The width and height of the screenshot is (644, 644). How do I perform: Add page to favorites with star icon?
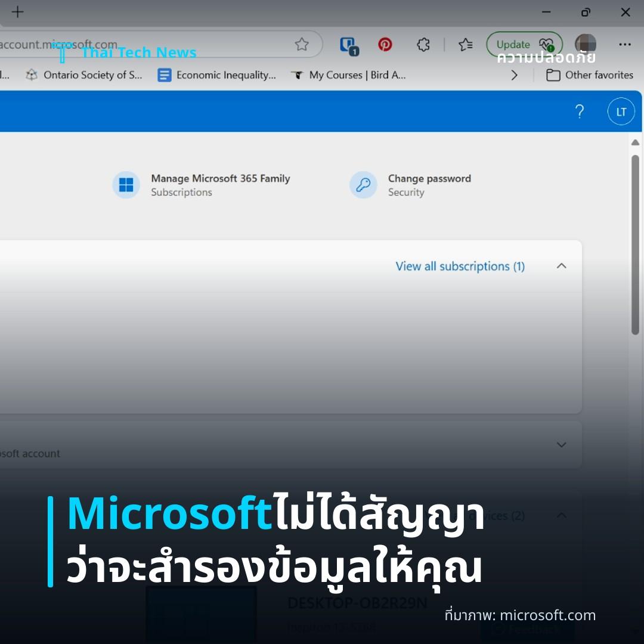pos(302,44)
